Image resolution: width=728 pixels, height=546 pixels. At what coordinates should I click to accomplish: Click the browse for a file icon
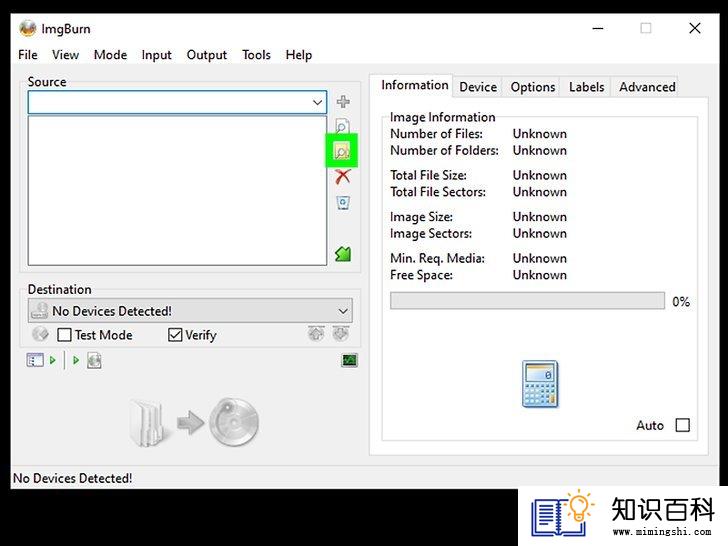[342, 126]
